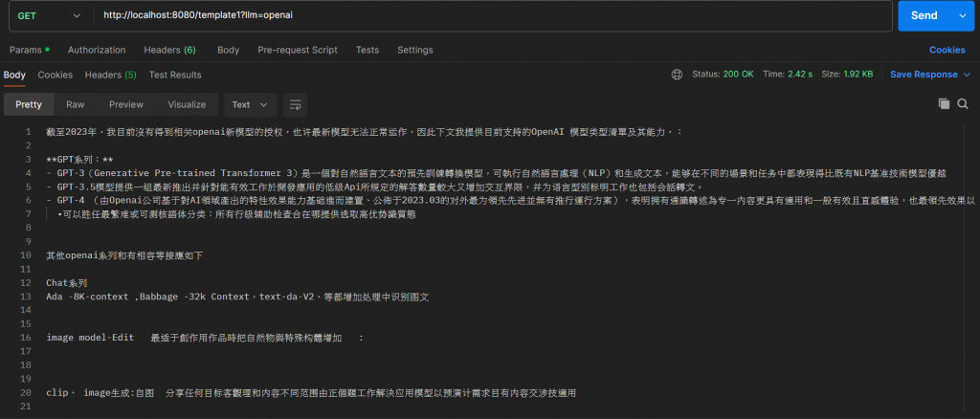Click the globe network icon
Image resolution: width=980 pixels, height=419 pixels.
click(677, 75)
